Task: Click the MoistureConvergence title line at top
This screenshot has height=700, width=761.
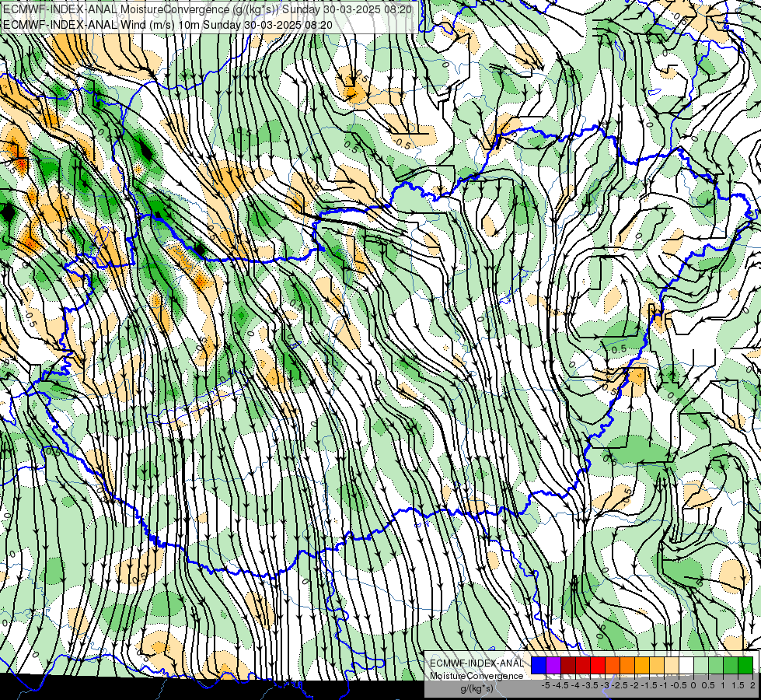Action: click(208, 9)
